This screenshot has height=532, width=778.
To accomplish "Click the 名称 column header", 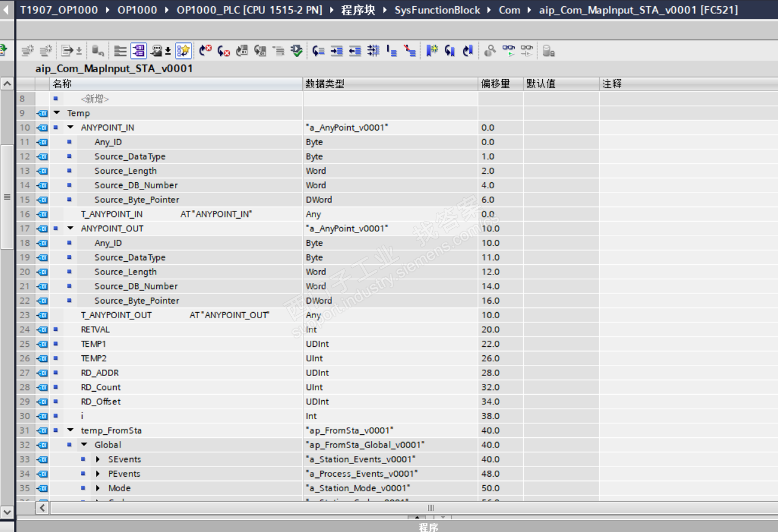I will tap(176, 84).
